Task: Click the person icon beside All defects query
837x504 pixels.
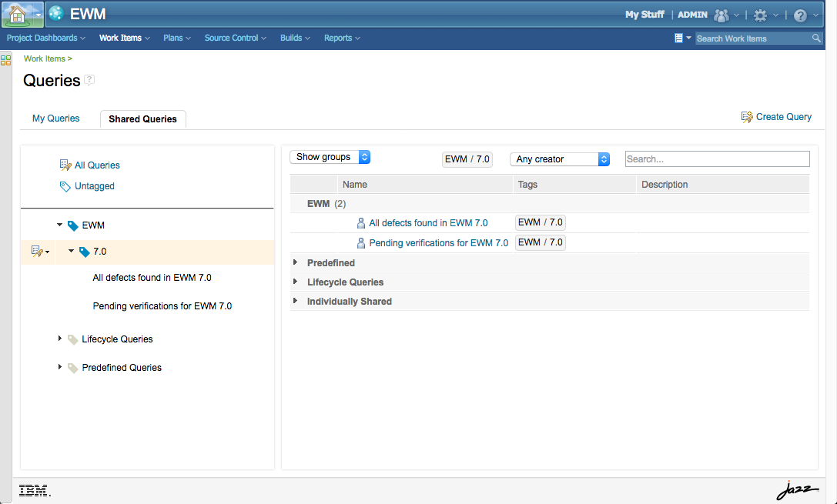Action: (361, 222)
